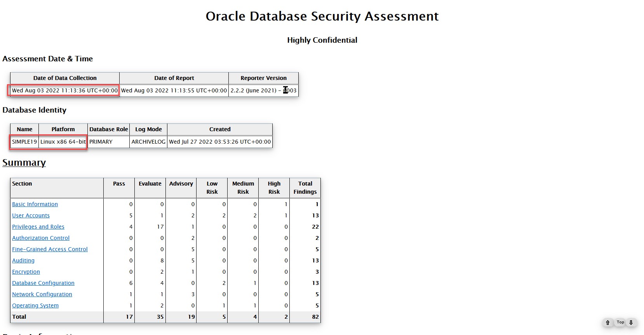Click the Date of Data Collection value
The width and height of the screenshot is (644, 335).
64,90
